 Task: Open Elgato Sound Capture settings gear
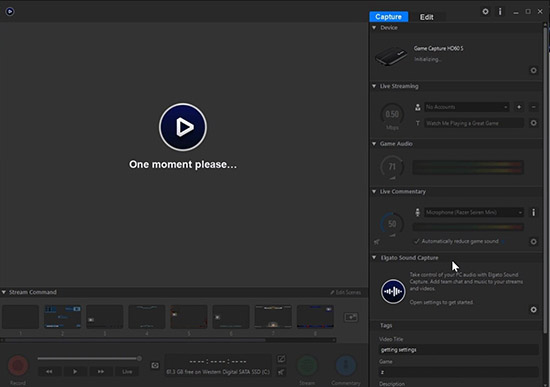533,309
